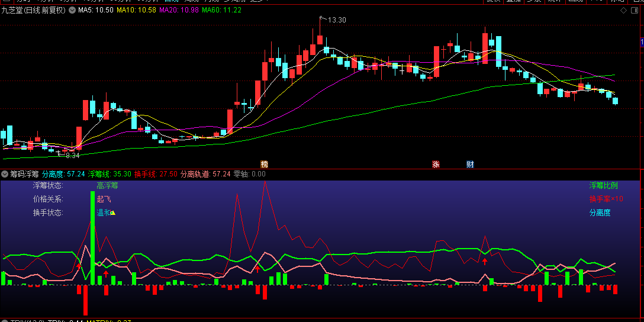The image size is (644, 322).
Task: Click the 分离度 legend entry at right
Action: 600,212
